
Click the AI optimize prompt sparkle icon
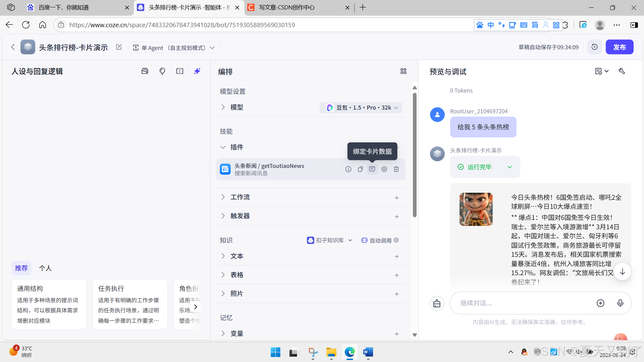point(197,71)
